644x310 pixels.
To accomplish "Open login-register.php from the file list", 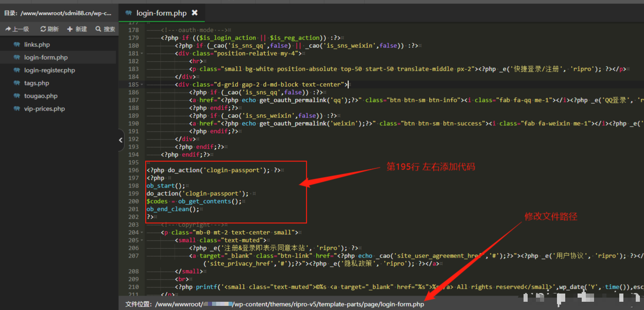I will [x=49, y=71].
